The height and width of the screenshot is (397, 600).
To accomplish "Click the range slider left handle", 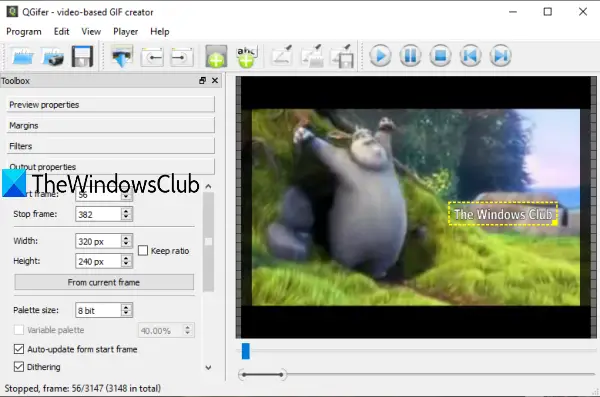I will (243, 374).
